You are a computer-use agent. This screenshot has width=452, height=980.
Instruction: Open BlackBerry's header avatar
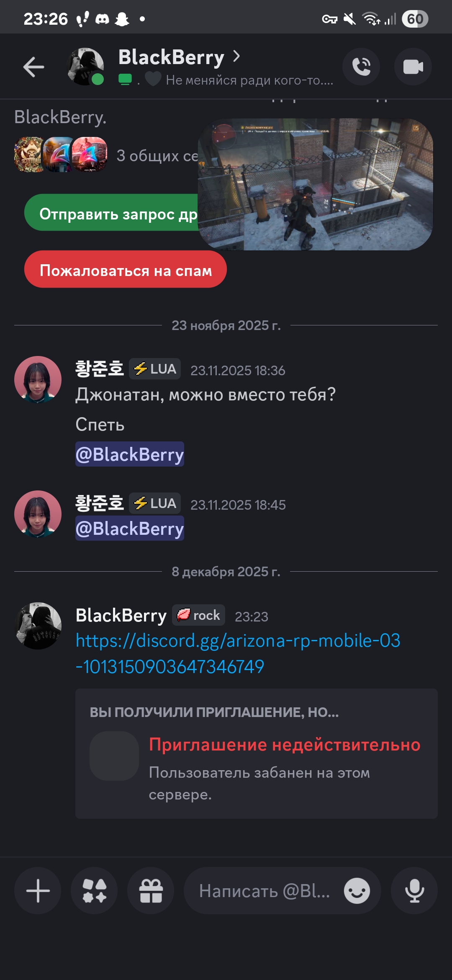click(x=85, y=67)
